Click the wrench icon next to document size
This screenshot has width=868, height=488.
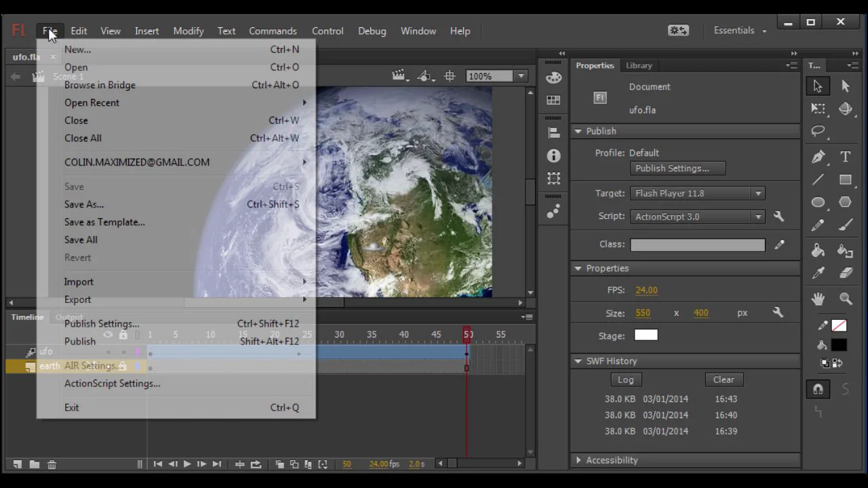(778, 312)
